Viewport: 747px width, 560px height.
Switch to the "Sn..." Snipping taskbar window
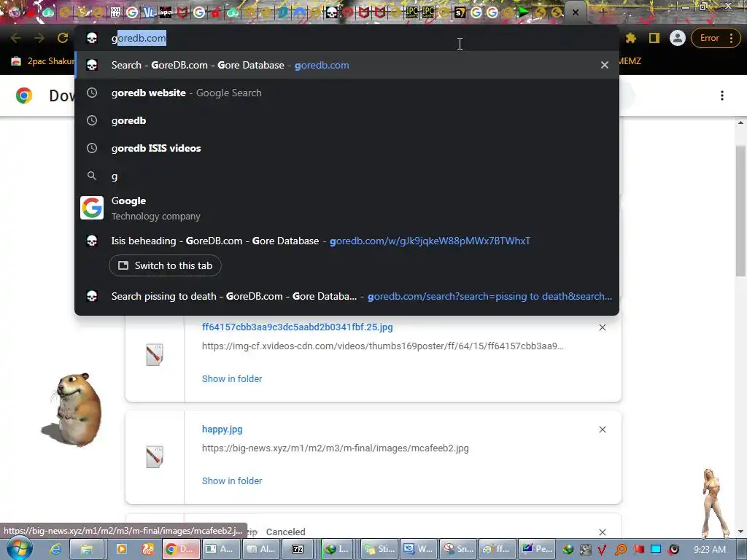458,549
